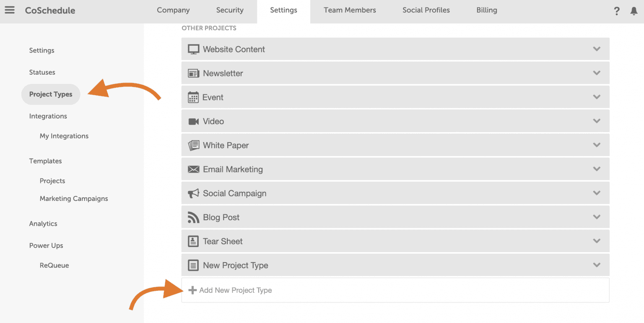Open ReQueue under Power Ups
The image size is (644, 323).
pyautogui.click(x=54, y=265)
